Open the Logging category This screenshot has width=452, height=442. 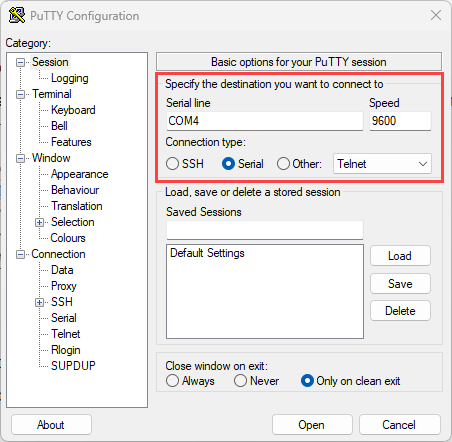[70, 78]
